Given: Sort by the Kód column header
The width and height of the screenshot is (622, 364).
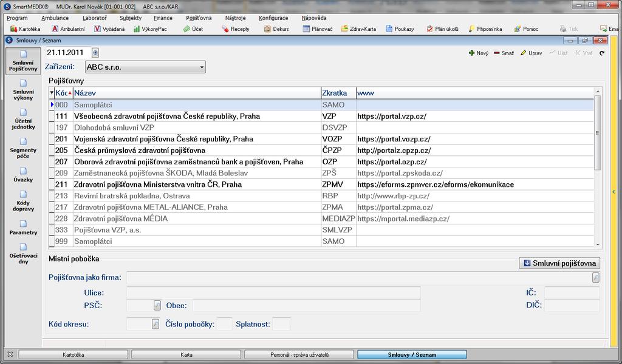Looking at the screenshot, I should [63, 93].
